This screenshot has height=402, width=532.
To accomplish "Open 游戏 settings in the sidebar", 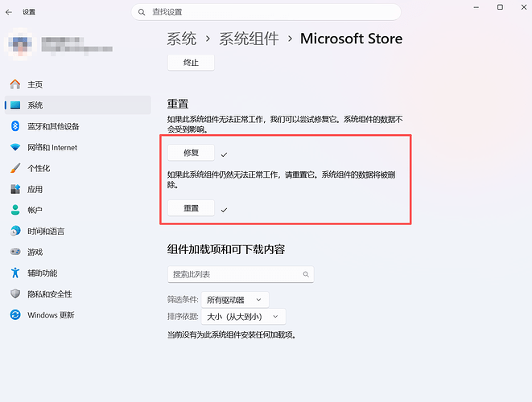I will pos(78,252).
